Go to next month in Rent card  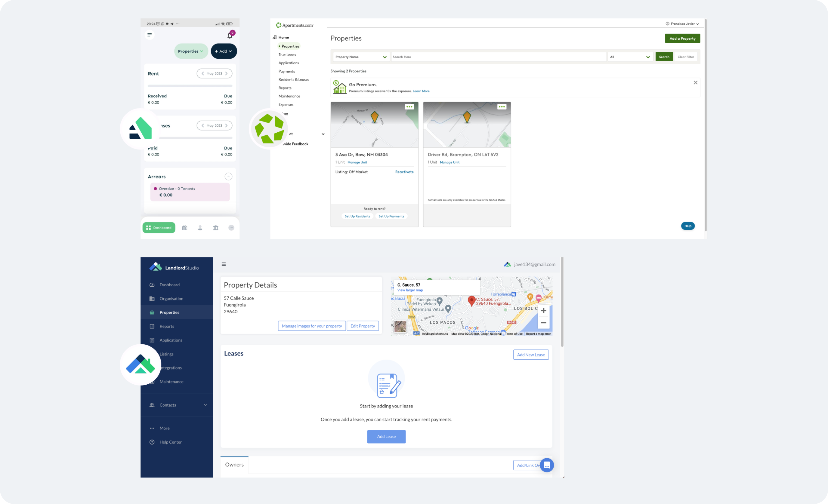[x=227, y=74]
